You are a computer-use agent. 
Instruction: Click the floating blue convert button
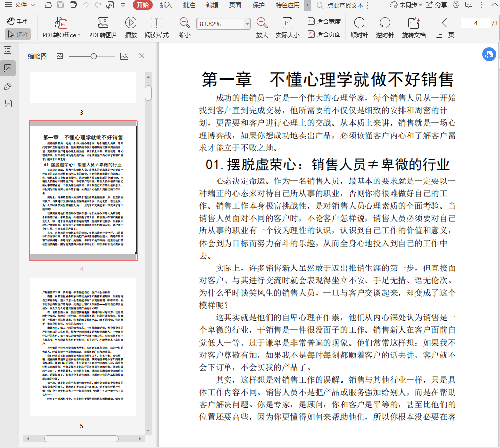489,55
